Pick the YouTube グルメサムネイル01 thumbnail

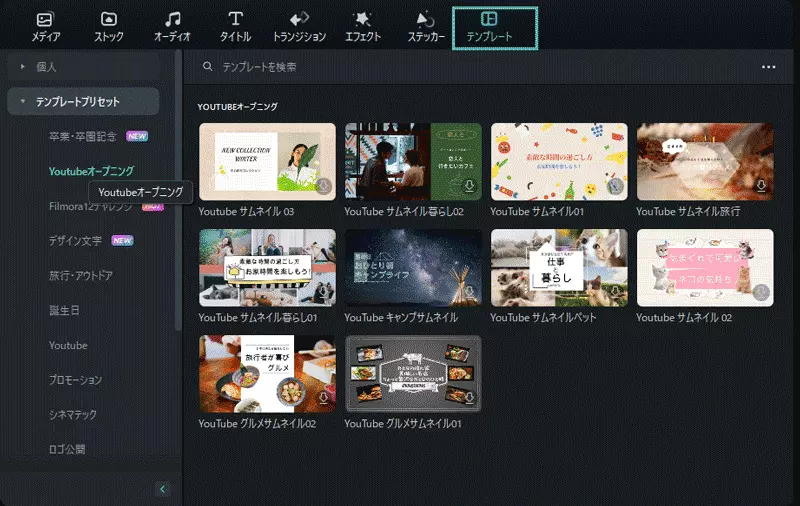click(x=412, y=373)
